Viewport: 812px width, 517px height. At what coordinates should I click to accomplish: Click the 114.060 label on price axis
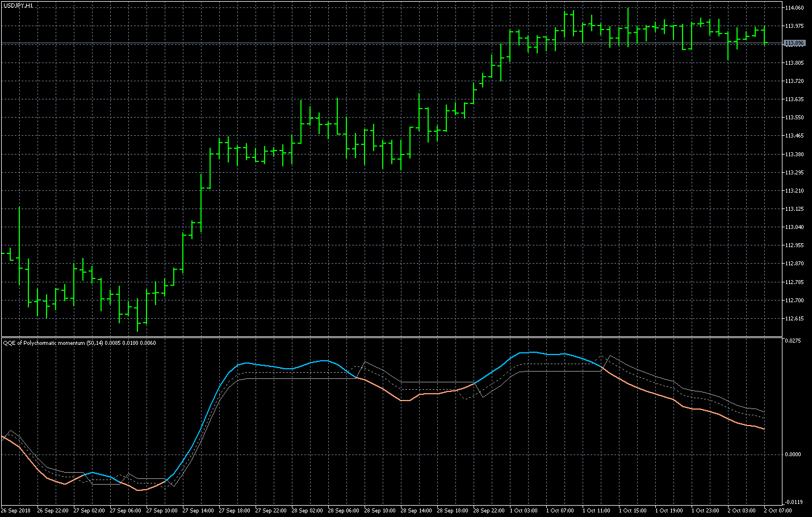(x=794, y=8)
